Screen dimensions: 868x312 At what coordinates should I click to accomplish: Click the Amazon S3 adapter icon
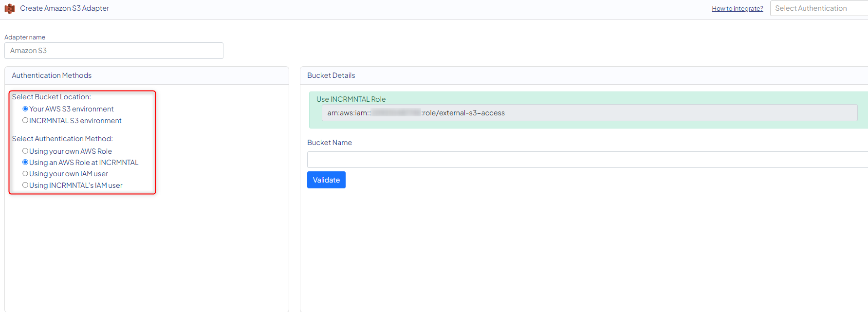click(10, 9)
